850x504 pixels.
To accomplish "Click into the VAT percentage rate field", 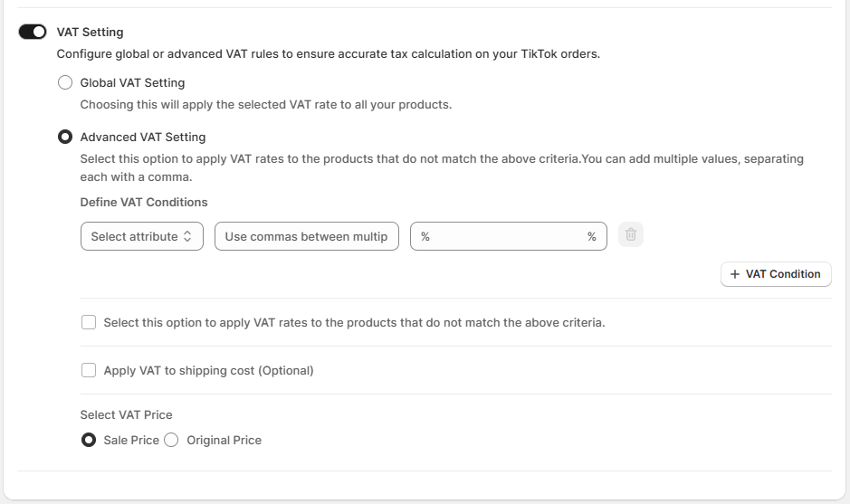I will [502, 236].
